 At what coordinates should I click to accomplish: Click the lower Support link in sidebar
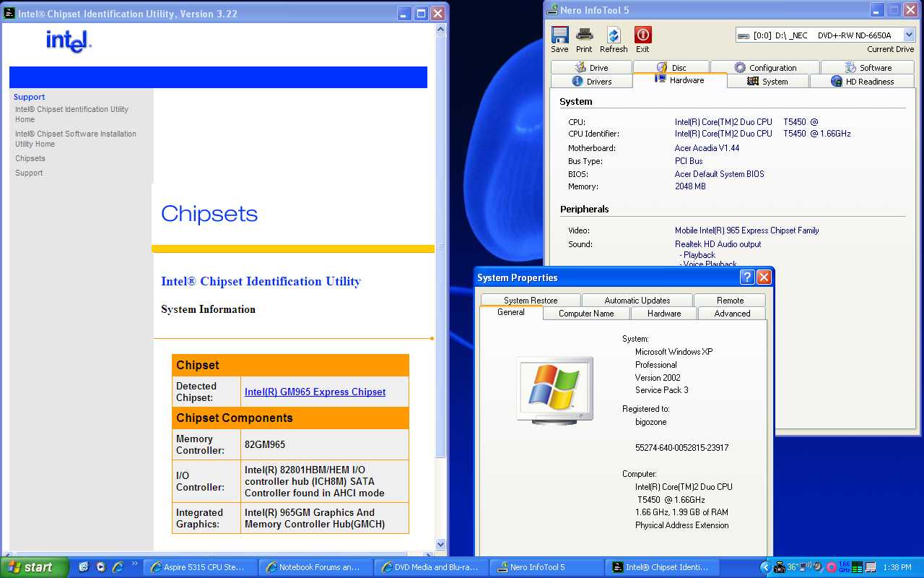[x=29, y=173]
